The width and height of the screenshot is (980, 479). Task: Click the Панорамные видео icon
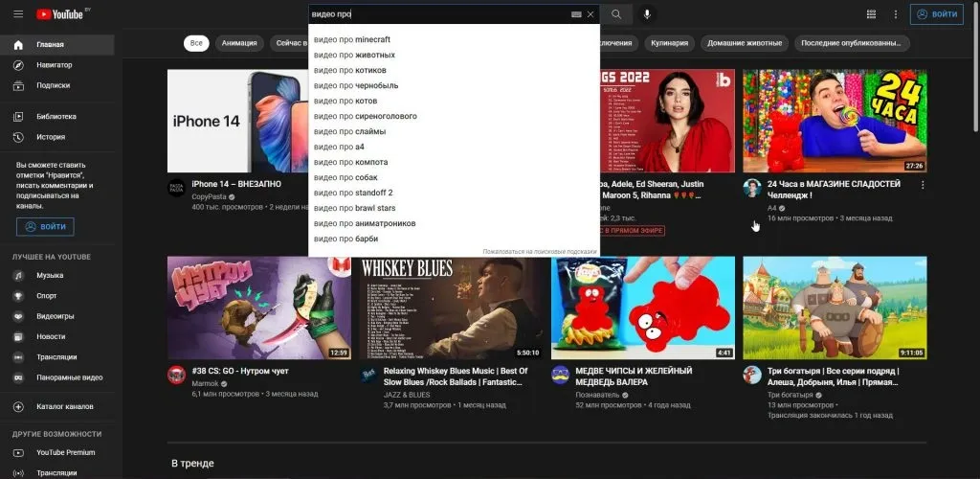[19, 377]
